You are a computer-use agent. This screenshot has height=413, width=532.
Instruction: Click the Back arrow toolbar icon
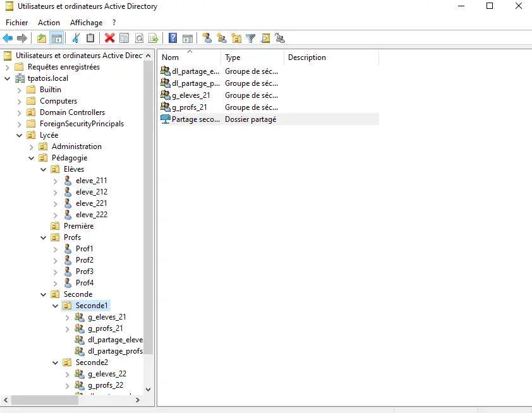8,39
